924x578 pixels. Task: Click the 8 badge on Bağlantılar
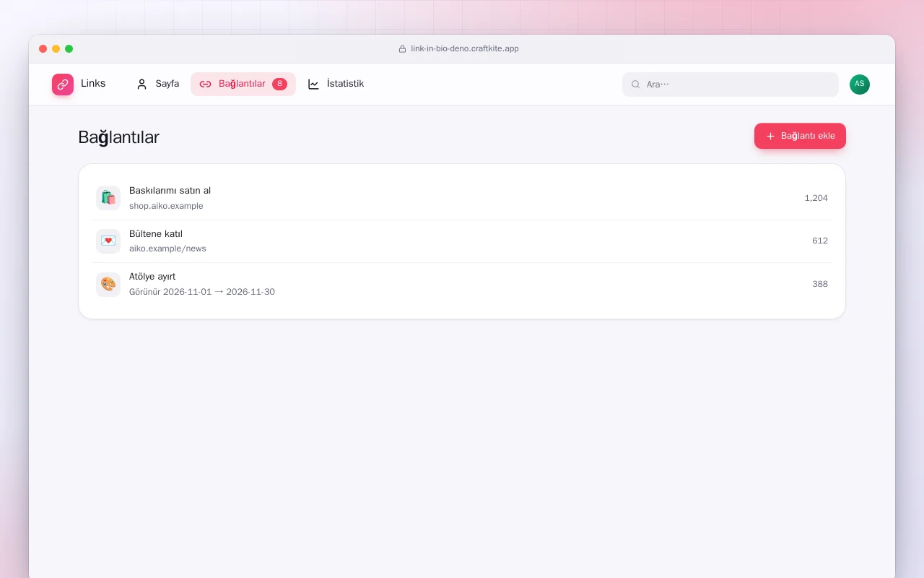point(279,84)
